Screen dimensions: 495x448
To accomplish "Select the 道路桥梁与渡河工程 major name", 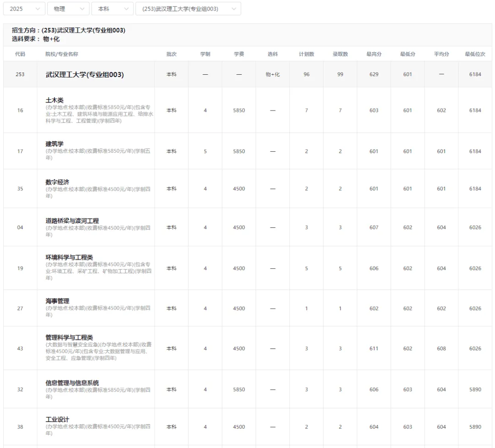I will click(x=72, y=221).
